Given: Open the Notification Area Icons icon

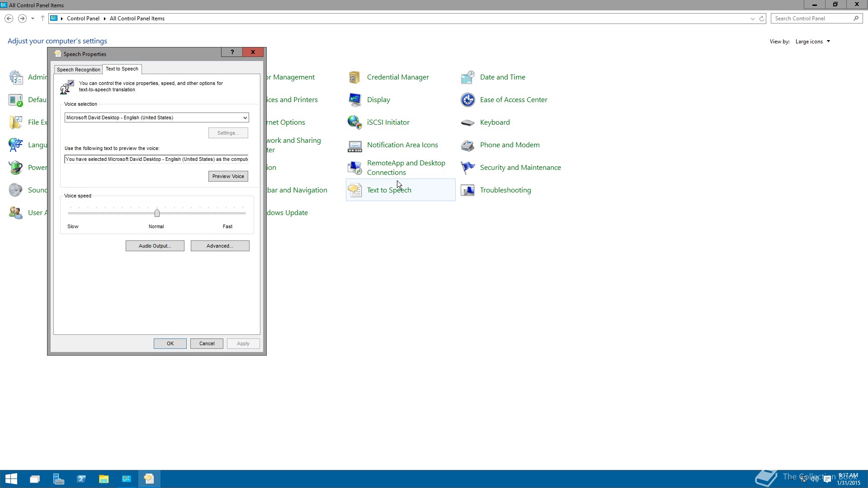Looking at the screenshot, I should [x=355, y=145].
